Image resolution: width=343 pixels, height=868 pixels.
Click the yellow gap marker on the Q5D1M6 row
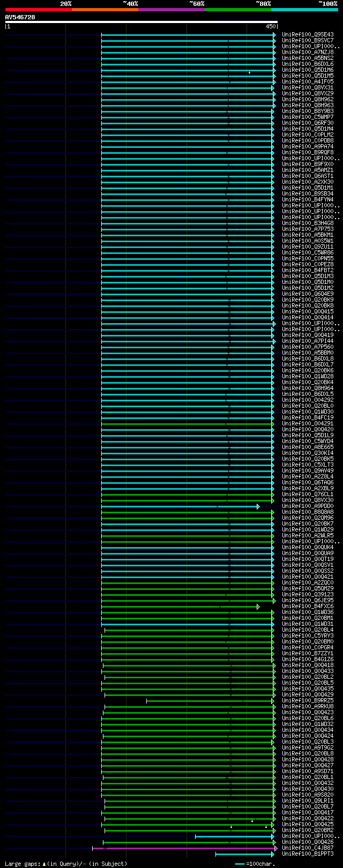pyautogui.click(x=249, y=72)
